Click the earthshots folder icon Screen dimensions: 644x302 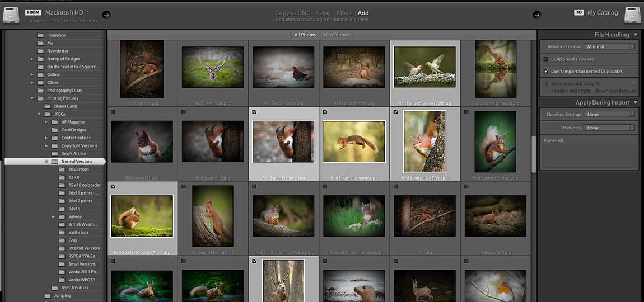62,232
